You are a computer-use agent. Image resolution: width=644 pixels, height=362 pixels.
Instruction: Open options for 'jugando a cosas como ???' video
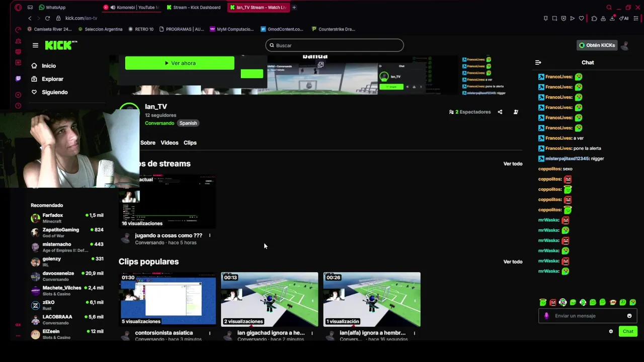[x=210, y=235]
